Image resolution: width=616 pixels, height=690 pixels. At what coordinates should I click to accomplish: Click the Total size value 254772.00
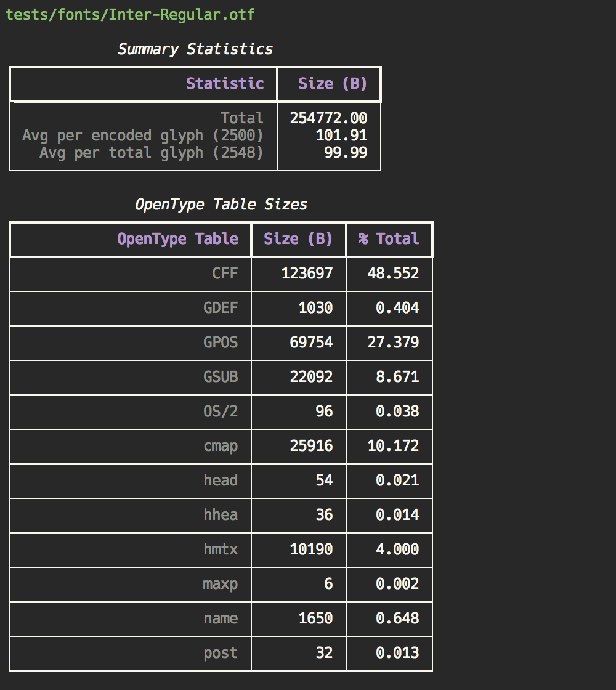pyautogui.click(x=328, y=118)
